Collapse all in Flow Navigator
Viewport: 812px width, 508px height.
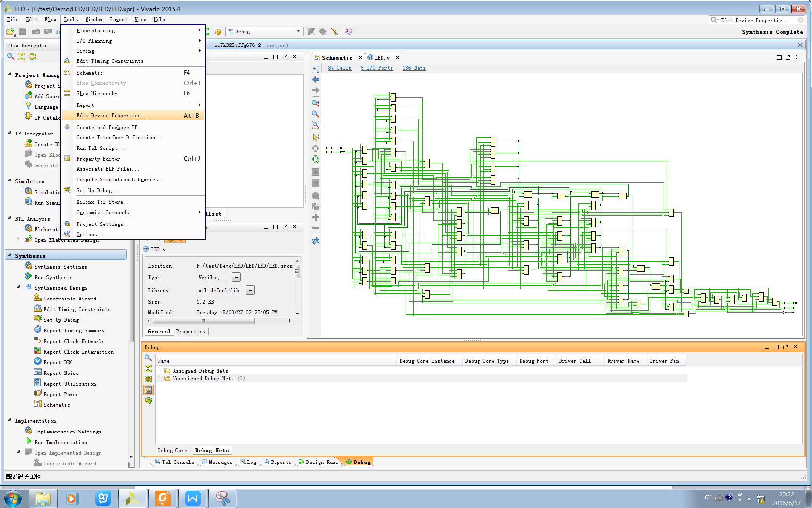tap(21, 57)
